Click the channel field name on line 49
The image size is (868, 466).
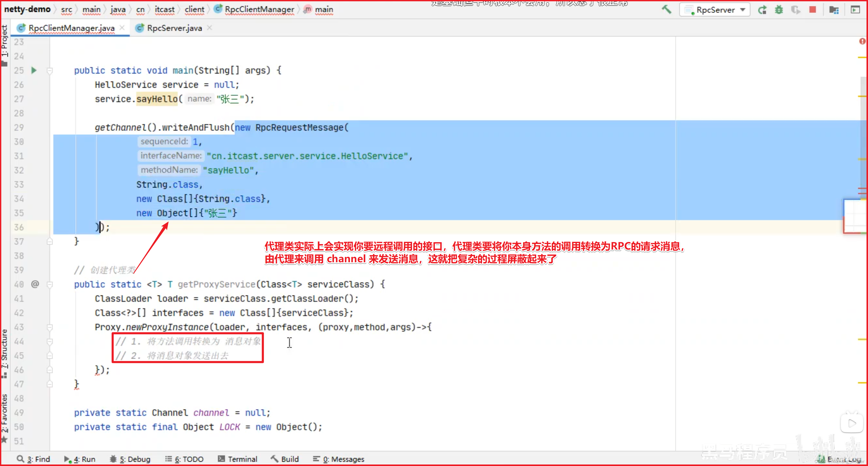click(211, 413)
